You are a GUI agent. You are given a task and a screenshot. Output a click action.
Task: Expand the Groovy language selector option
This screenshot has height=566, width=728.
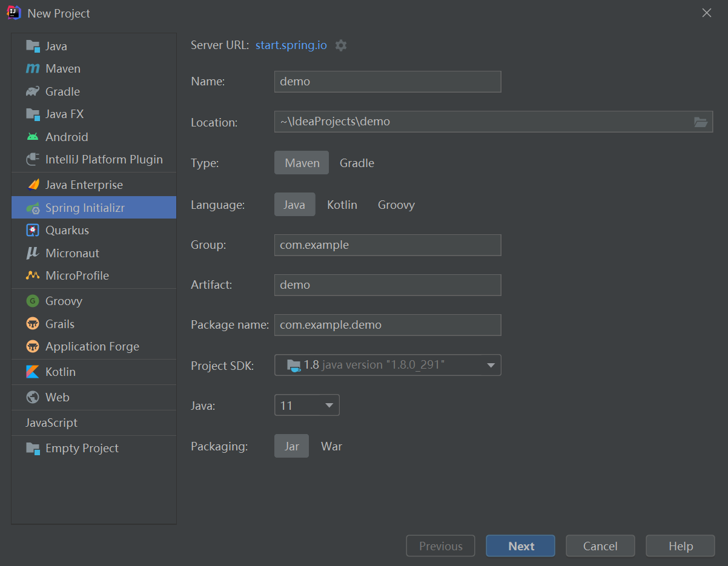click(396, 205)
